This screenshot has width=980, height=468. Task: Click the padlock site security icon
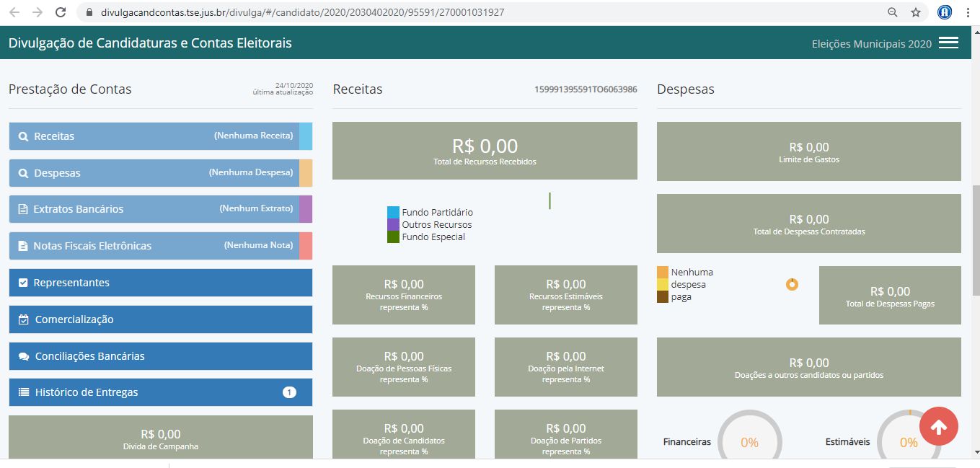(89, 12)
